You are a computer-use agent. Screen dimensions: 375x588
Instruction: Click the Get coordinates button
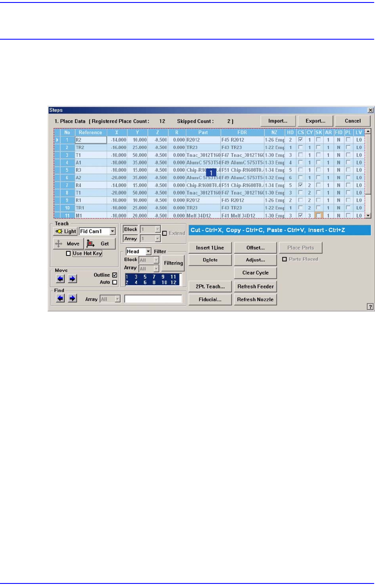[x=100, y=244]
